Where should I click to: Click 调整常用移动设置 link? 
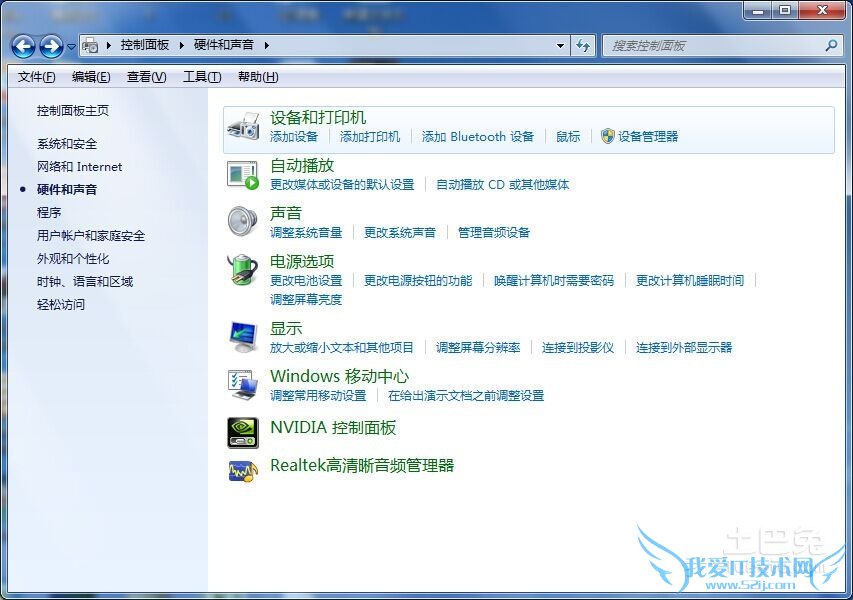tap(318, 395)
